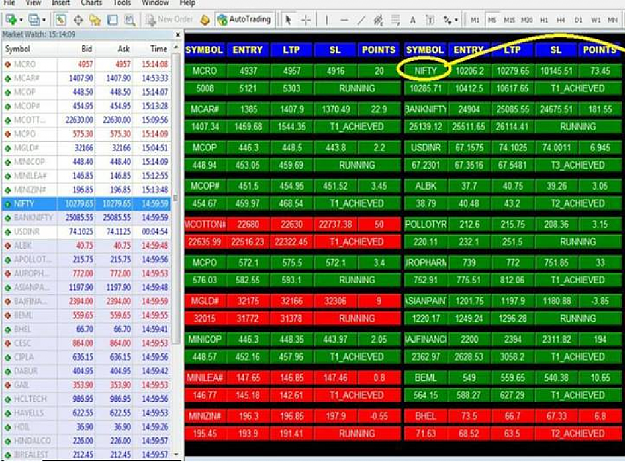The width and height of the screenshot is (625, 463).
Task: Select the Crosshair tool
Action: 306,20
